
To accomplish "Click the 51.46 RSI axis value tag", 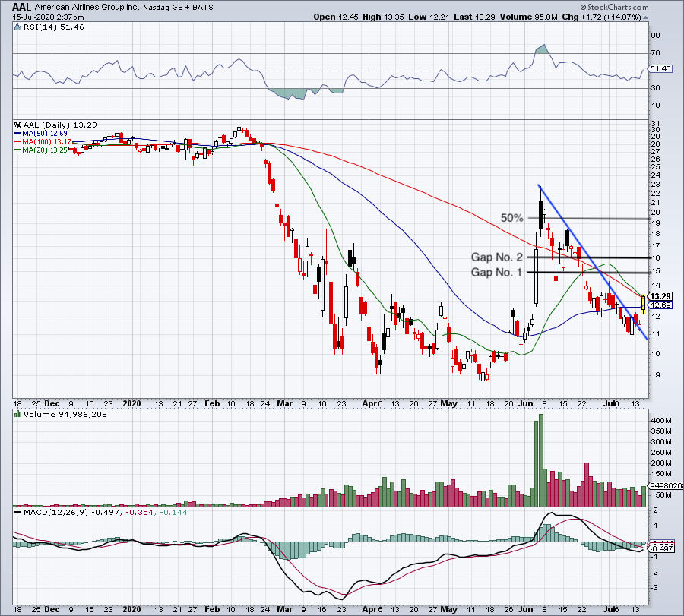I will pos(660,69).
